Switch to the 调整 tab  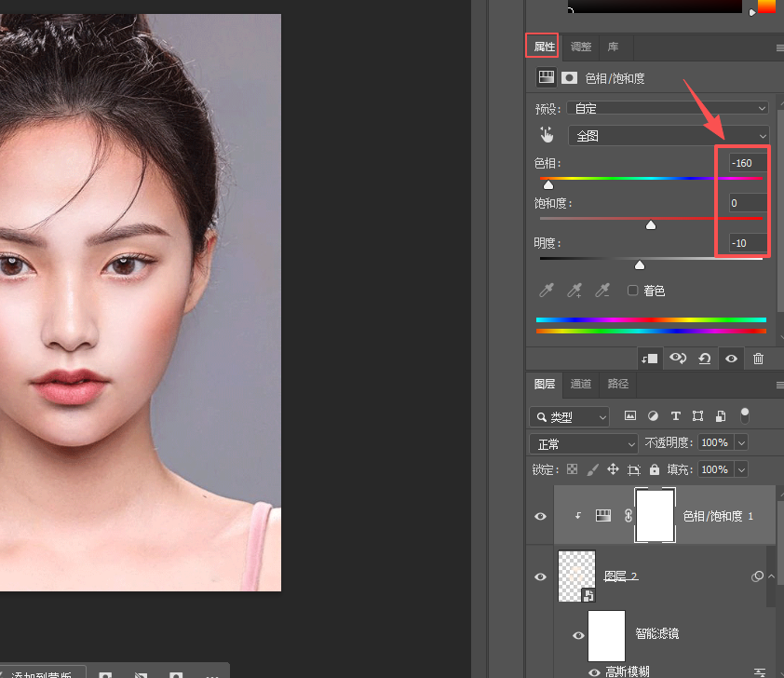tap(580, 47)
